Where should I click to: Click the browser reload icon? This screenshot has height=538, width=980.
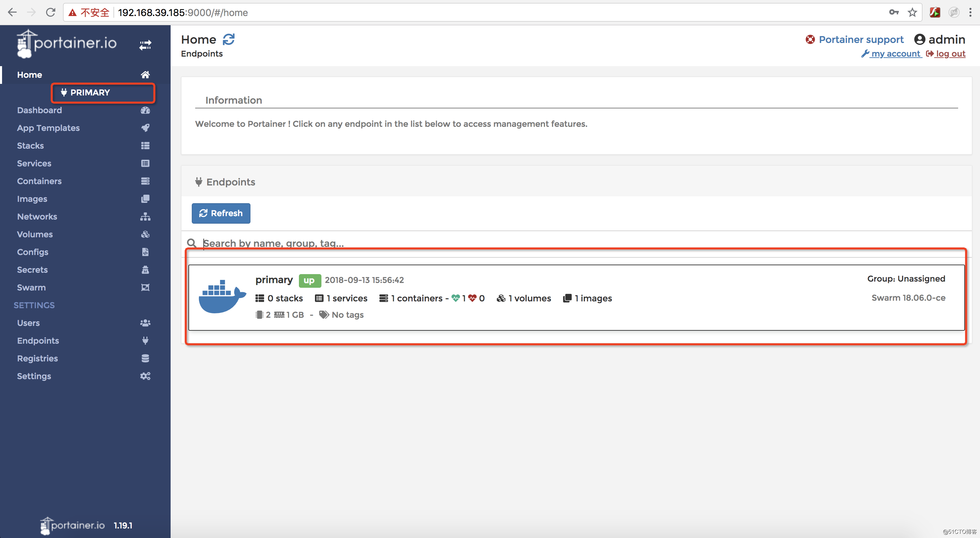point(51,13)
